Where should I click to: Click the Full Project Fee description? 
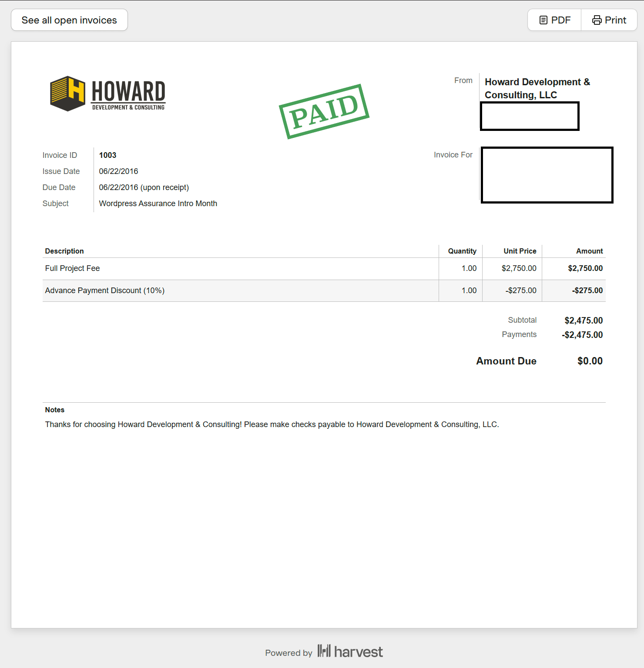(x=72, y=268)
